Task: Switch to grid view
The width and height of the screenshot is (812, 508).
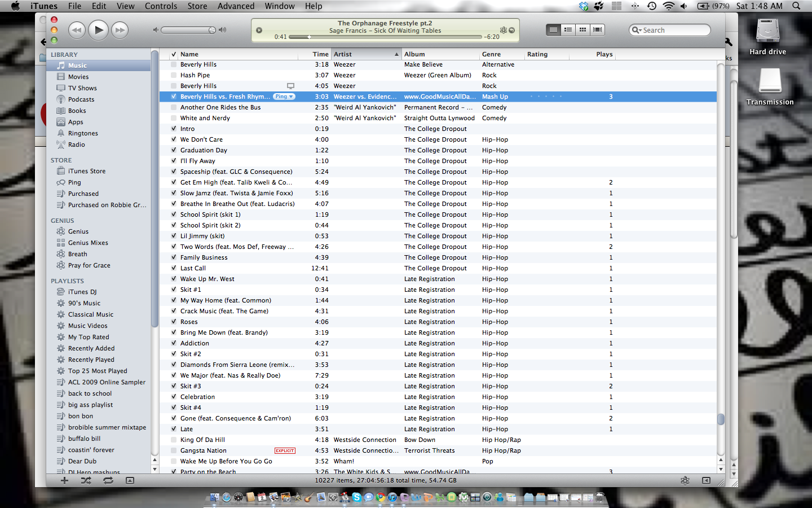Action: click(582, 29)
